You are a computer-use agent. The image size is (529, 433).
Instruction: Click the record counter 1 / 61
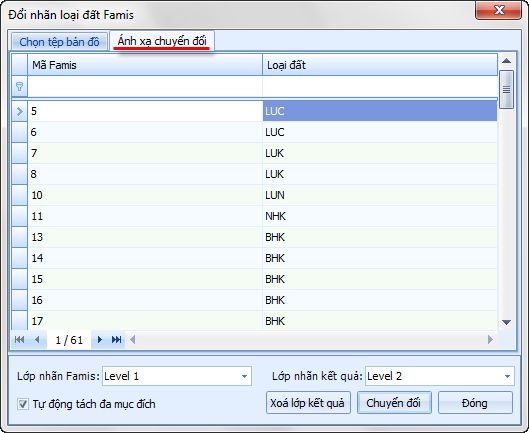click(69, 340)
